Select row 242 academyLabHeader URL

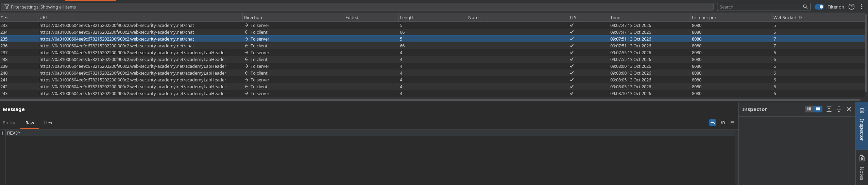(x=133, y=87)
